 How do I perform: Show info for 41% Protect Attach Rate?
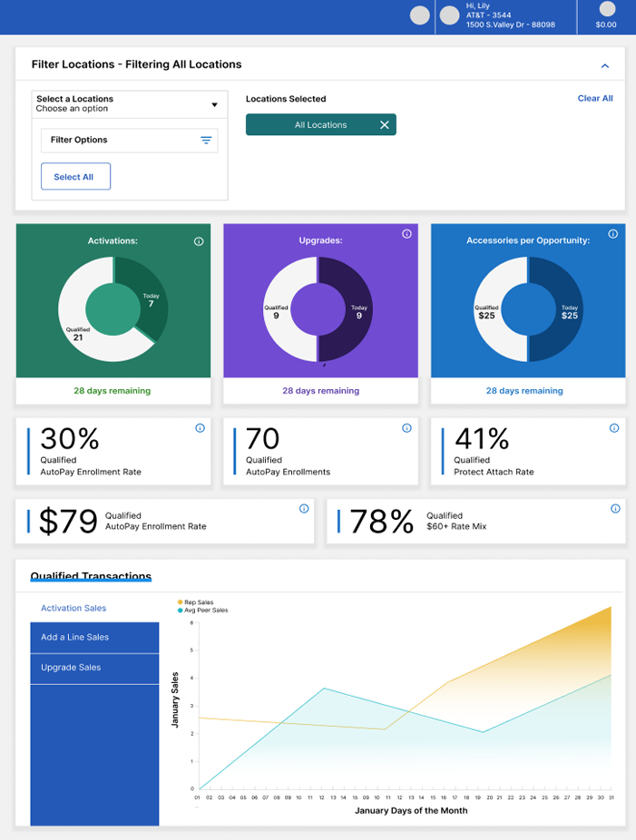(x=614, y=428)
